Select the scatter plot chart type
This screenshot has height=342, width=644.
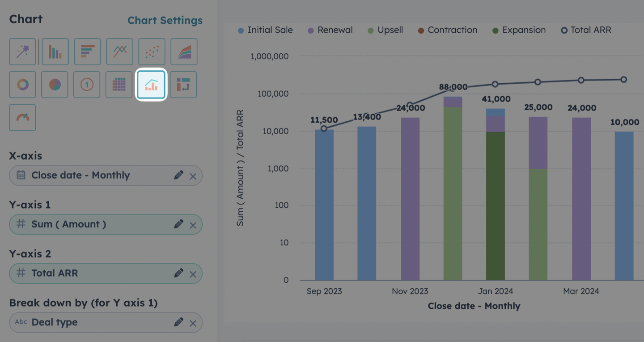(152, 51)
